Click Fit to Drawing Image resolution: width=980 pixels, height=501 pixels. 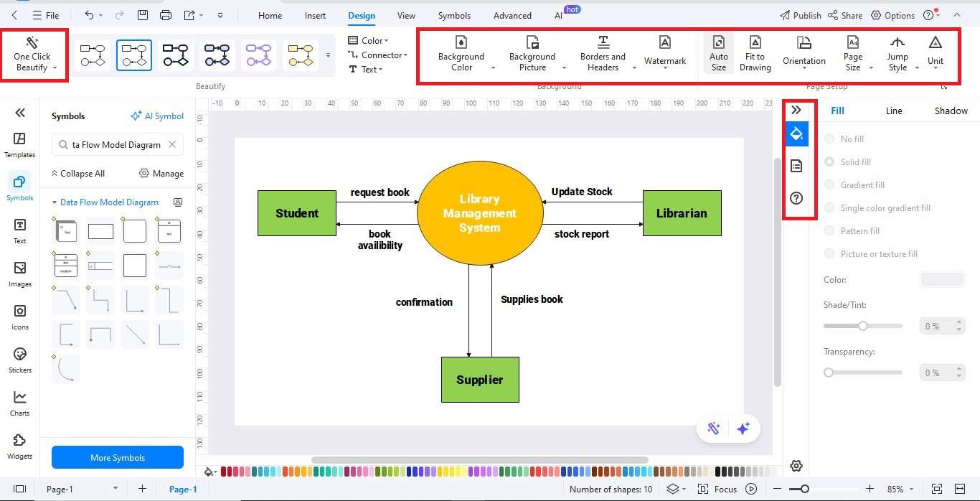click(x=755, y=55)
